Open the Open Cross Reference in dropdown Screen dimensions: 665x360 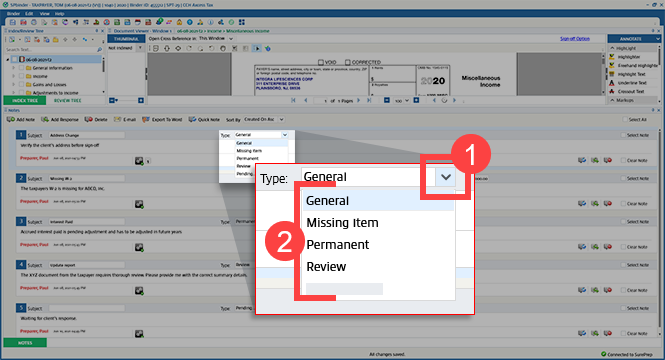[x=231, y=39]
